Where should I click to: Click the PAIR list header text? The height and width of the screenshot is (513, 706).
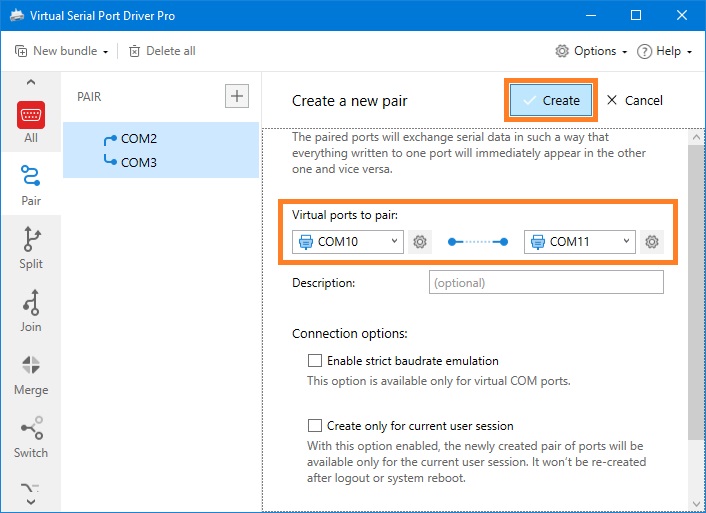click(89, 96)
